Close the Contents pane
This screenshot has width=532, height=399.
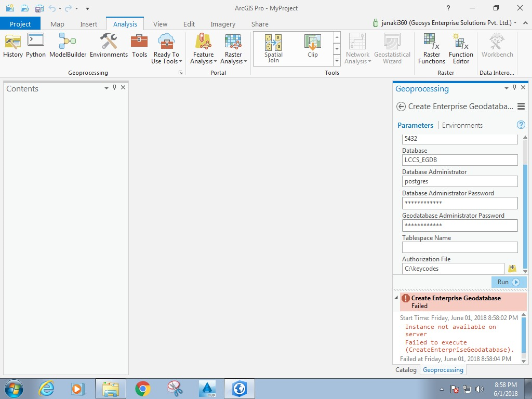point(123,87)
